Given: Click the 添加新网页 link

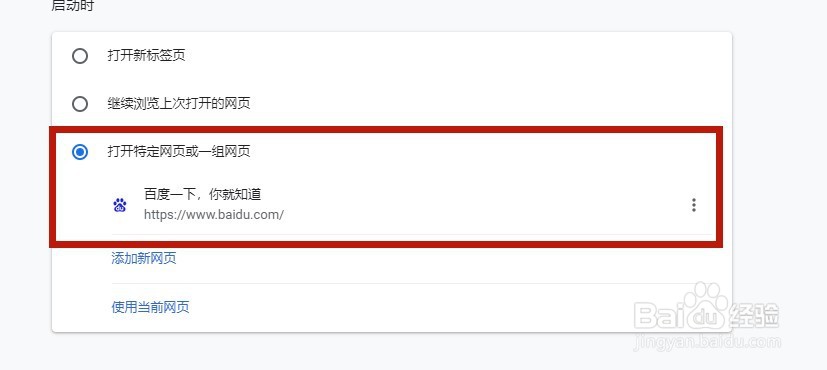Looking at the screenshot, I should click(144, 258).
